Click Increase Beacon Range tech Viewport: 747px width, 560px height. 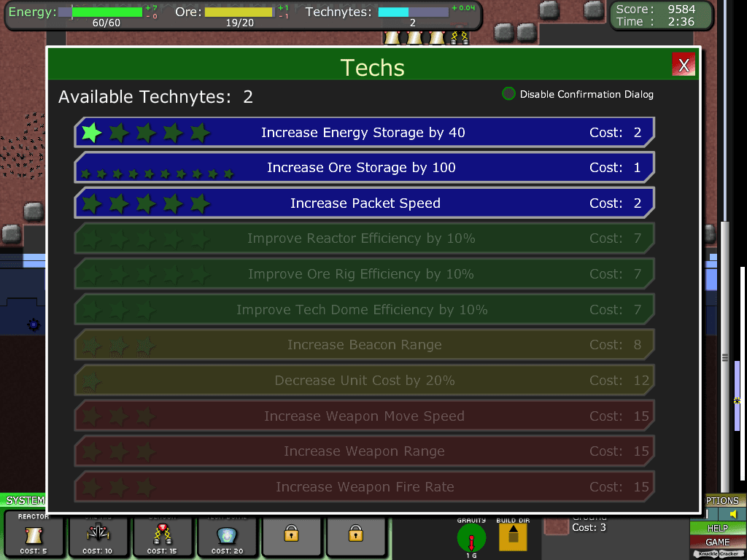(365, 345)
